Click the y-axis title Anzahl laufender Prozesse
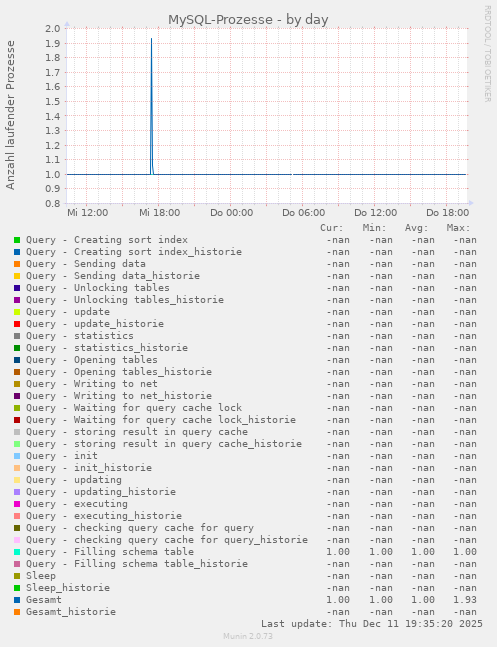The height and width of the screenshot is (647, 497). pos(10,115)
